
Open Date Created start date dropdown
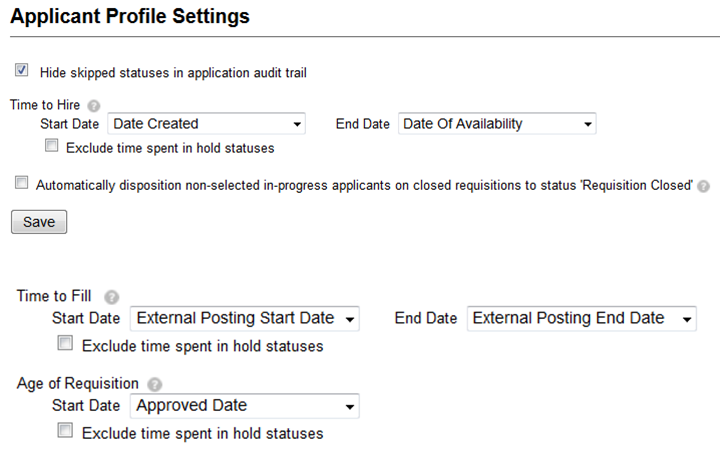coord(207,124)
